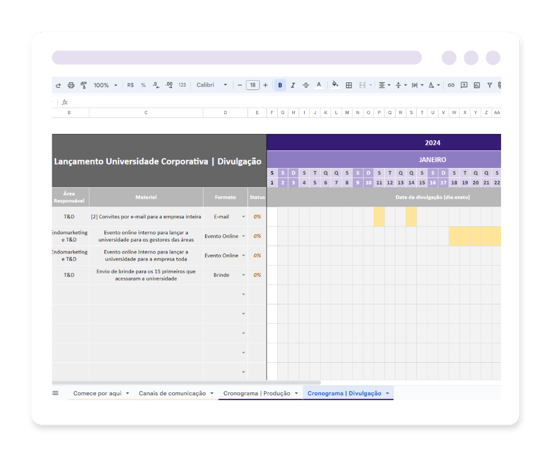The image size is (550, 455).
Task: Click the insert link icon
Action: 451,85
